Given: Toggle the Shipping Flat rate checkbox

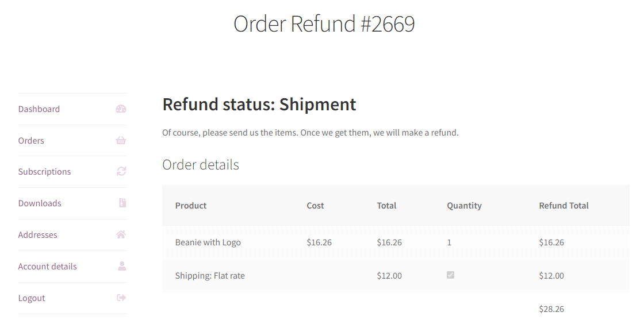Looking at the screenshot, I should [451, 275].
